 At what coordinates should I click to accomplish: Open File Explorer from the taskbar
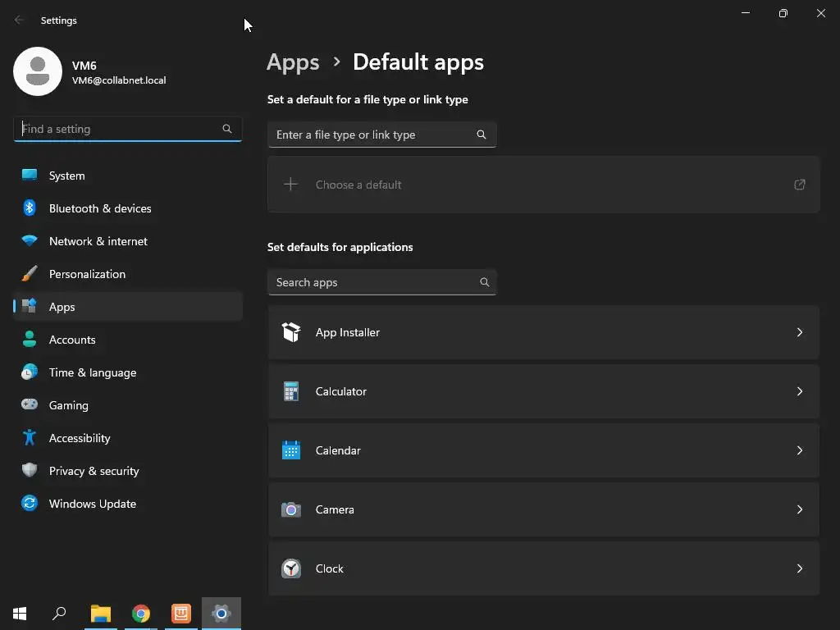101,613
